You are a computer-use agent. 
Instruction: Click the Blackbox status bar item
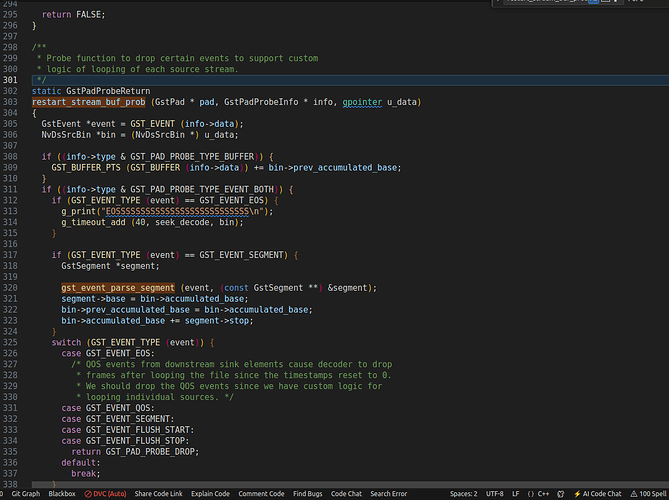coord(62,494)
